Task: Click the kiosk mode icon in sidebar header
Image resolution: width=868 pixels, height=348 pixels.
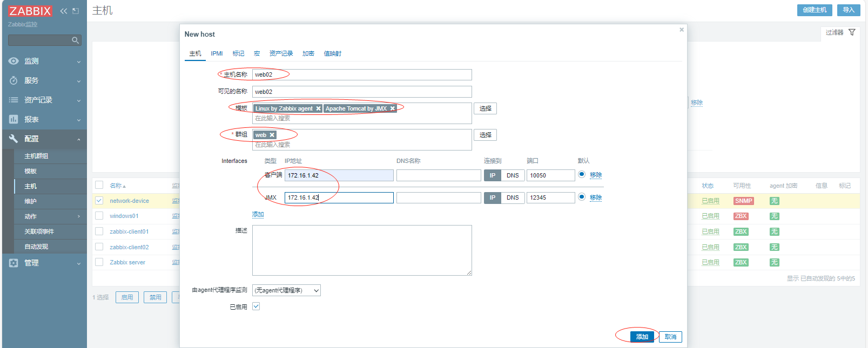Action: coord(76,11)
